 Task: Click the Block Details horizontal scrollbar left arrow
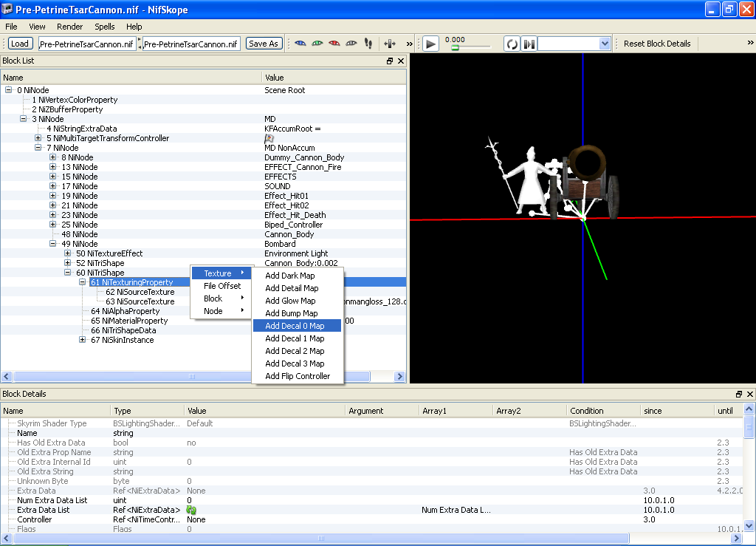(x=7, y=538)
